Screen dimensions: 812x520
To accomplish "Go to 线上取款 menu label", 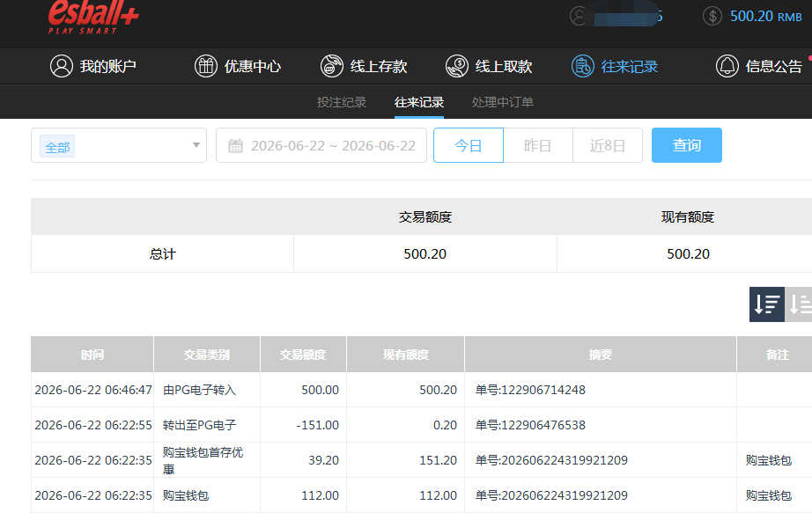I will [504, 66].
